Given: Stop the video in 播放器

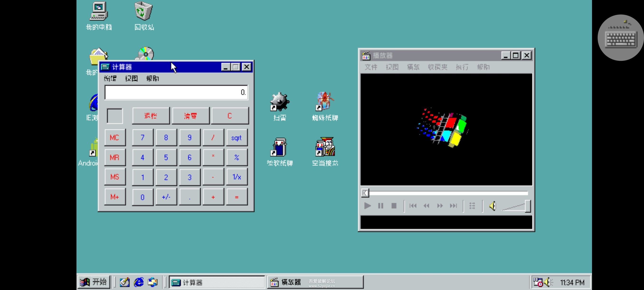Looking at the screenshot, I should point(394,206).
